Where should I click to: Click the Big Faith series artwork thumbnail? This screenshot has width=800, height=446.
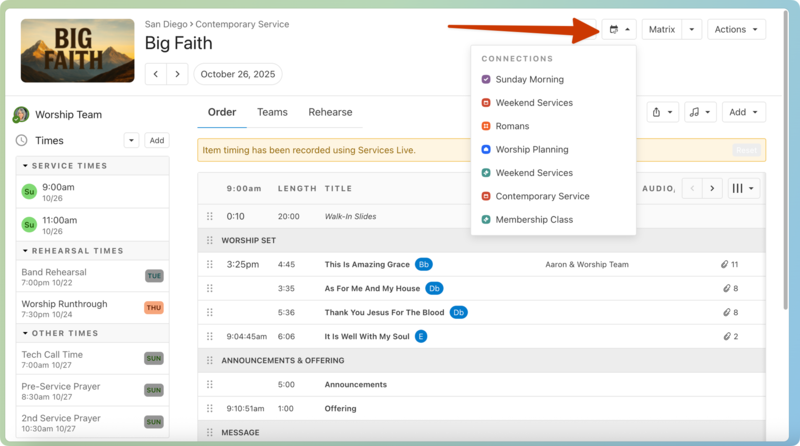[77, 50]
